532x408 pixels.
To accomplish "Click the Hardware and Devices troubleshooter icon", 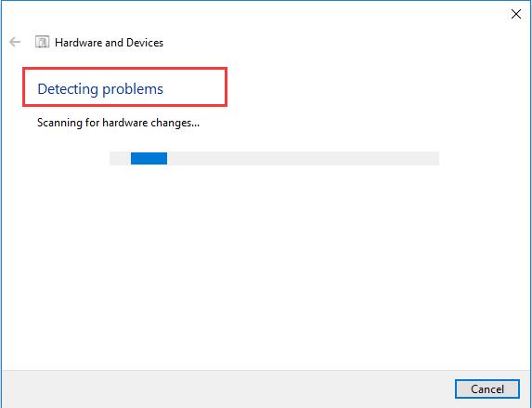I will pos(42,42).
